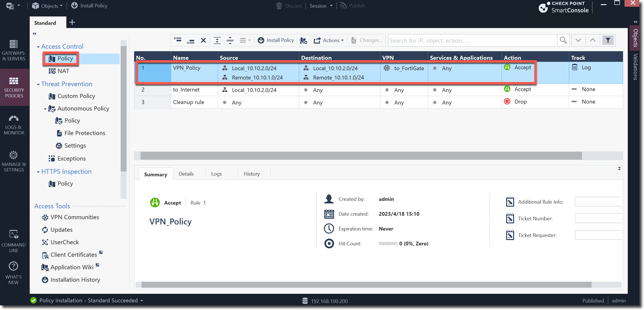Click Install Policy button in rule toolbar

(276, 40)
